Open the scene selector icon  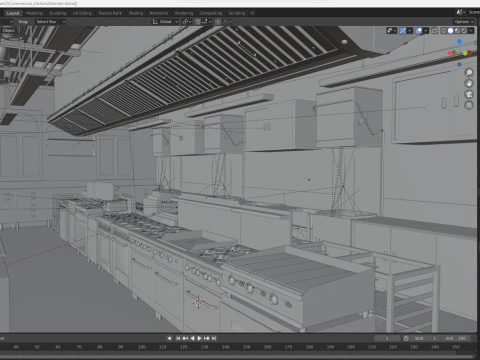[x=460, y=12]
